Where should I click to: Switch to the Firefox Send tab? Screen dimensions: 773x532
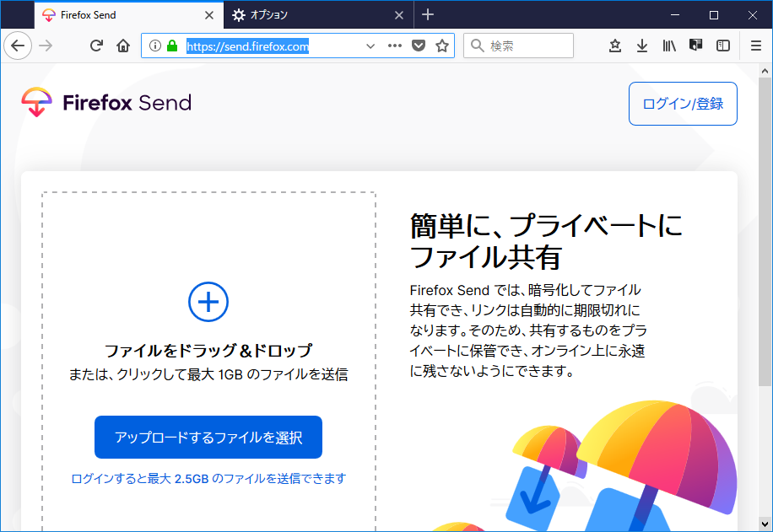128,15
